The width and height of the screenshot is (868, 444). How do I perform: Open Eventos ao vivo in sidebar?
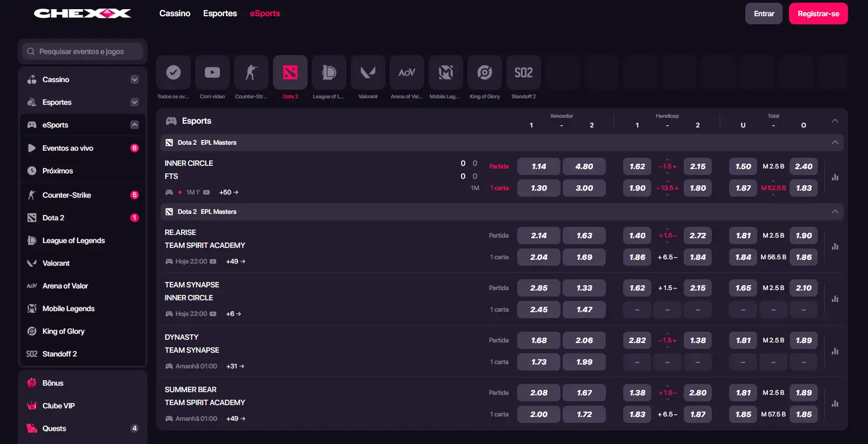pos(83,148)
